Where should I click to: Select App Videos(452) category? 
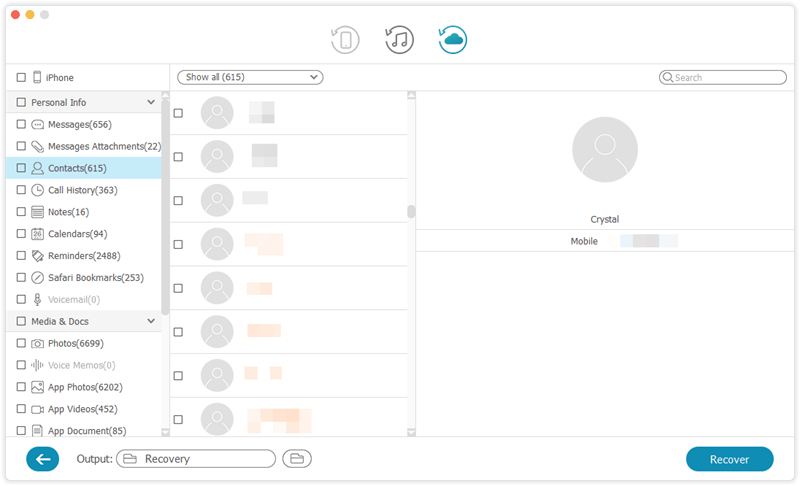[83, 409]
